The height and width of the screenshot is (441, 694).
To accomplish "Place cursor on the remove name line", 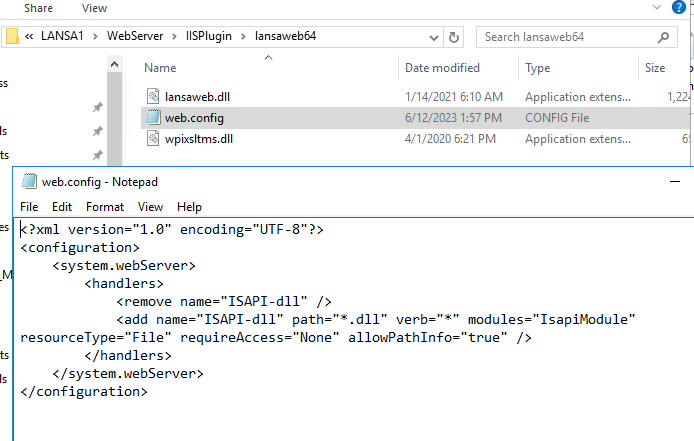I will [224, 302].
